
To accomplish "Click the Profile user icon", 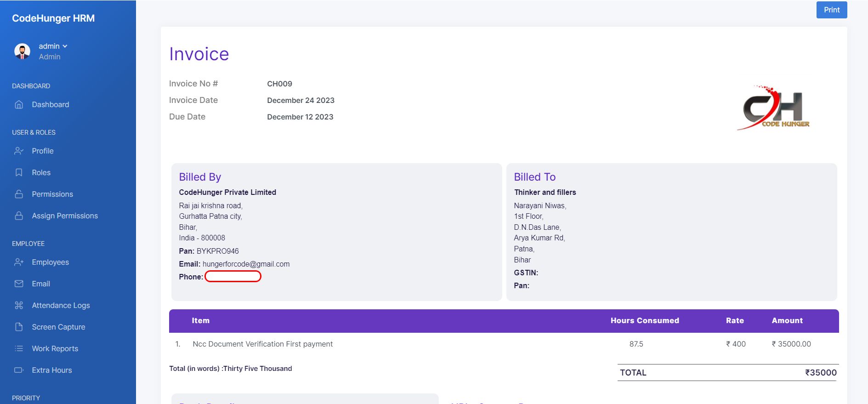I will (19, 151).
